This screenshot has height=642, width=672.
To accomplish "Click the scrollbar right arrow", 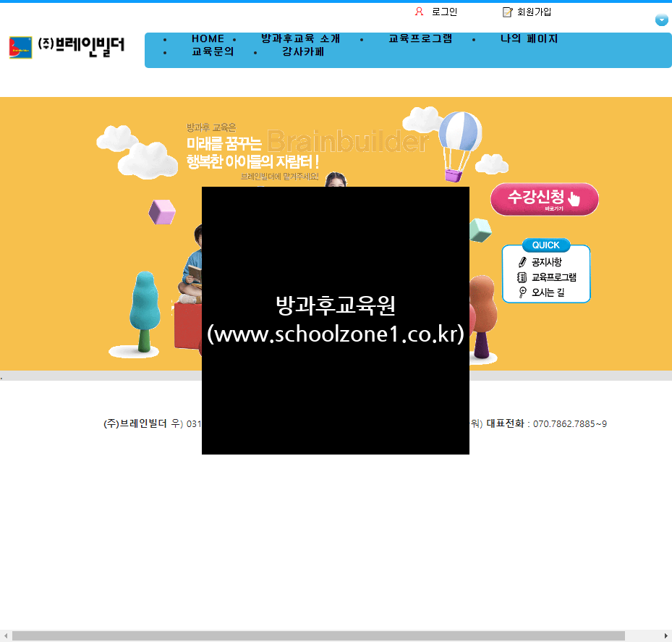I will coord(666,635).
